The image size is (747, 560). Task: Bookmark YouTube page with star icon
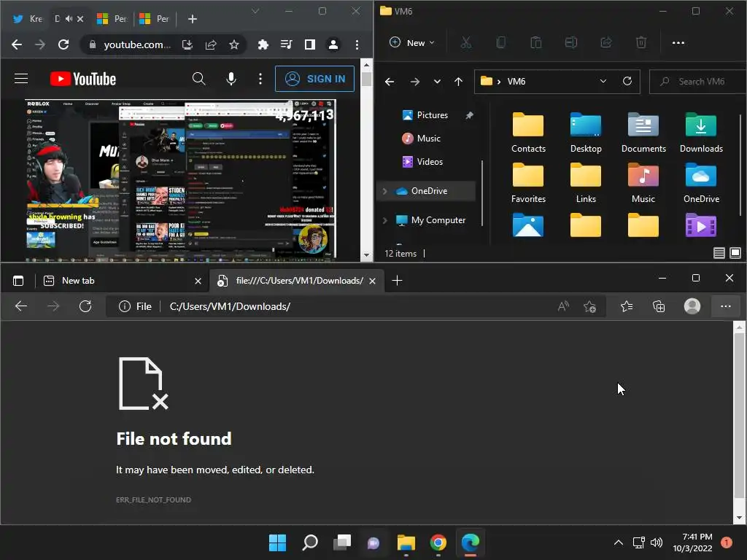coord(234,44)
